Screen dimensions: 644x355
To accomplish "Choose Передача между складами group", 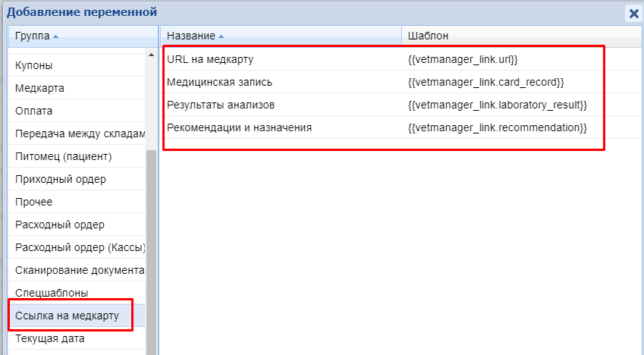I will click(x=79, y=134).
